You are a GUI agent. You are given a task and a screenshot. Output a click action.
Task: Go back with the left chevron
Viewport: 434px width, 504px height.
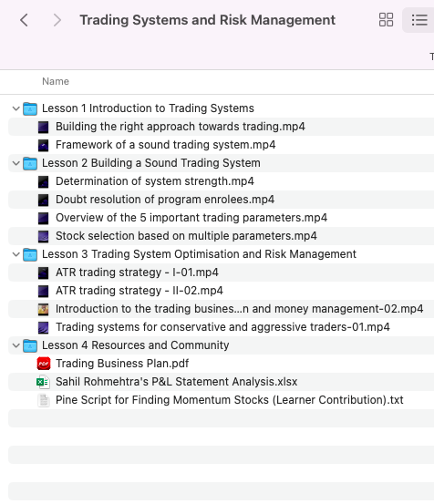pyautogui.click(x=24, y=20)
